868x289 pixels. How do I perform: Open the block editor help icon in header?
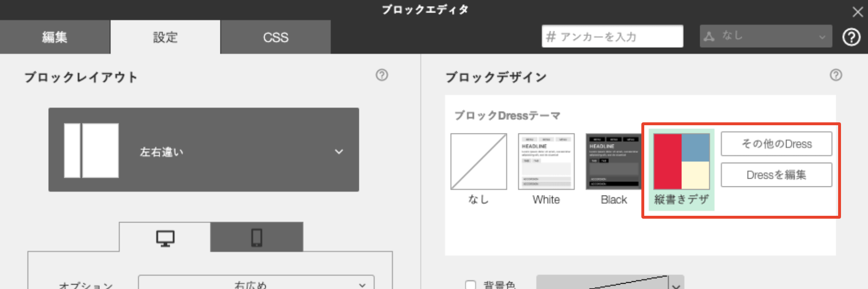851,37
